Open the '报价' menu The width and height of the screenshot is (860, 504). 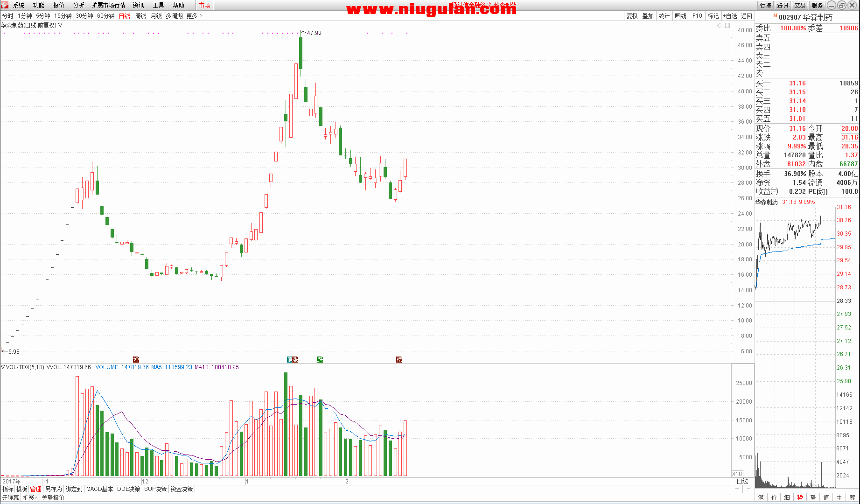pyautogui.click(x=59, y=5)
